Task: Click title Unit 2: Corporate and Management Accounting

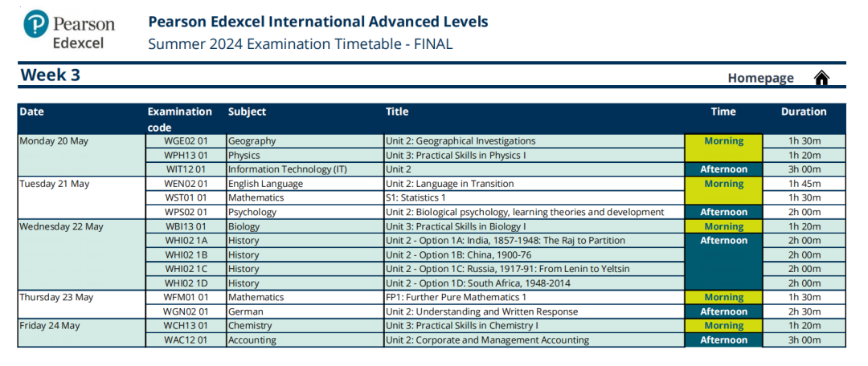Action: click(487, 340)
